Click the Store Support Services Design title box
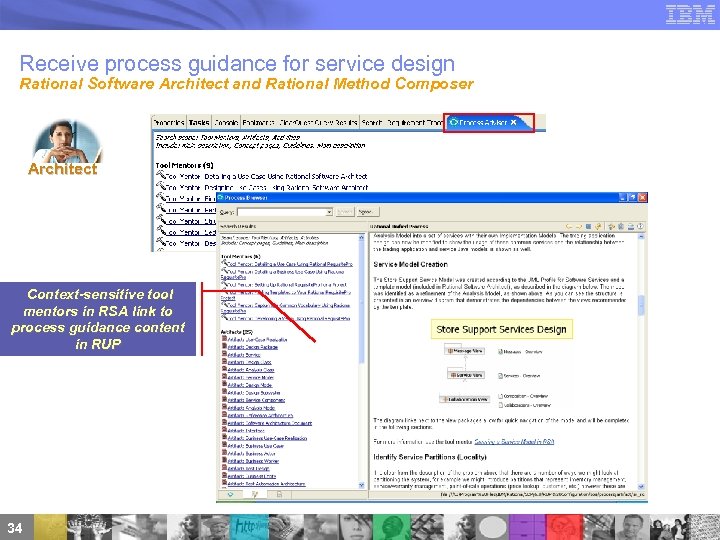The image size is (720, 540). point(501,329)
